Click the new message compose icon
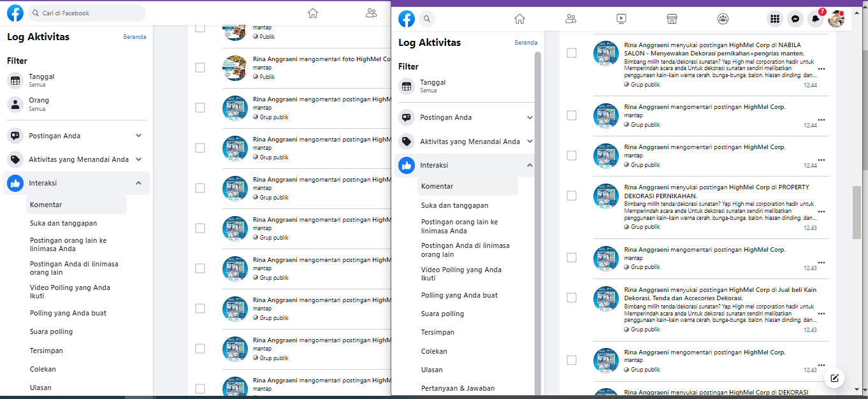 click(x=834, y=378)
